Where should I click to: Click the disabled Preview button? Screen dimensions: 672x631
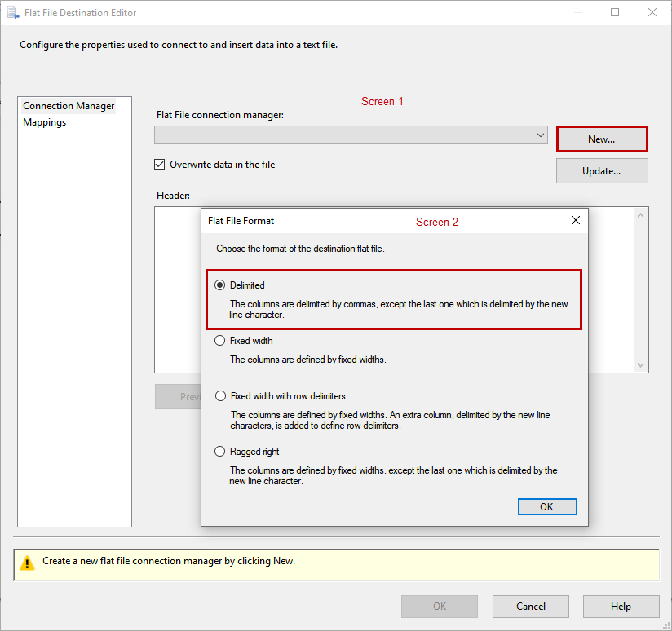pyautogui.click(x=183, y=396)
